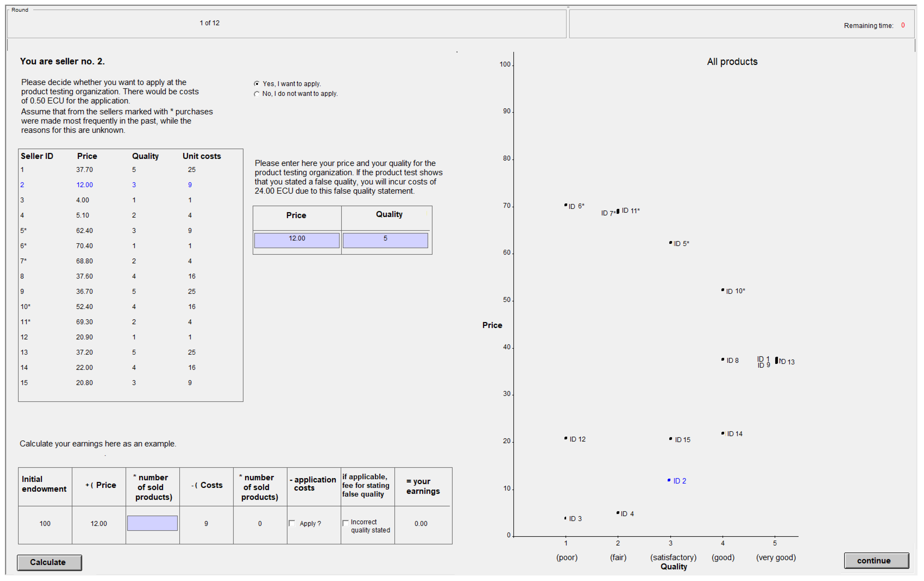Click the ID 12 data point
This screenshot has width=924, height=581.
566,438
